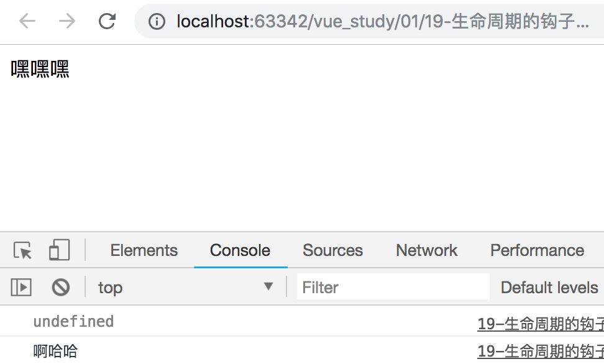Switch to the Console tab
604x364 pixels.
240,250
